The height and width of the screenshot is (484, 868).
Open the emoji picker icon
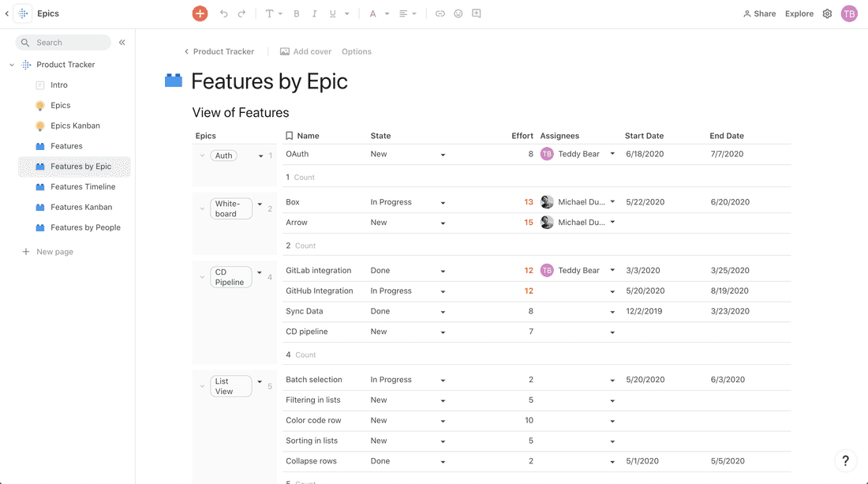coord(458,13)
